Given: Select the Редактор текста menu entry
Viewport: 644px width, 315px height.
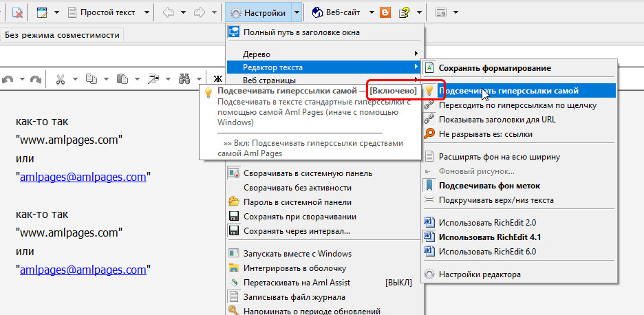Looking at the screenshot, I should pos(323,67).
